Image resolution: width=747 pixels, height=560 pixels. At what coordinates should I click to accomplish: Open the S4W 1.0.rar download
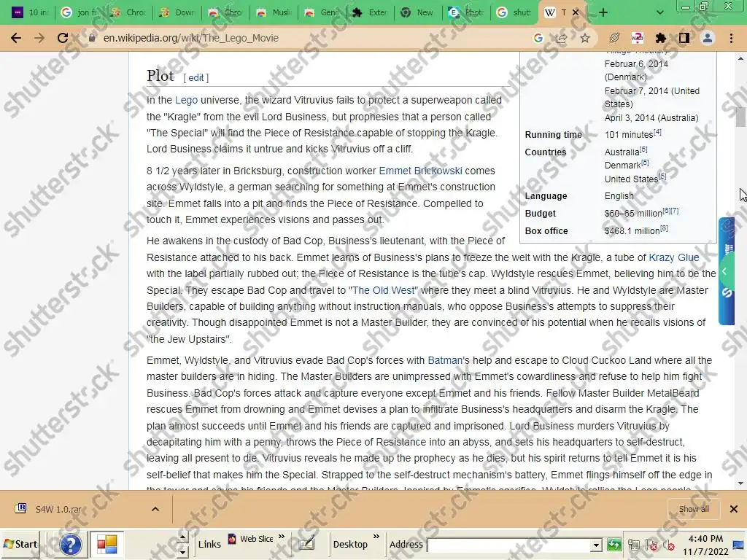tap(57, 509)
